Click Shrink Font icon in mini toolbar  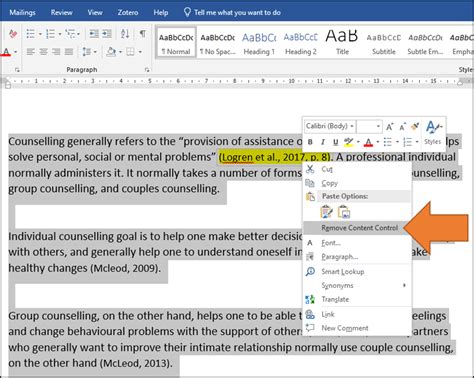pyautogui.click(x=402, y=127)
